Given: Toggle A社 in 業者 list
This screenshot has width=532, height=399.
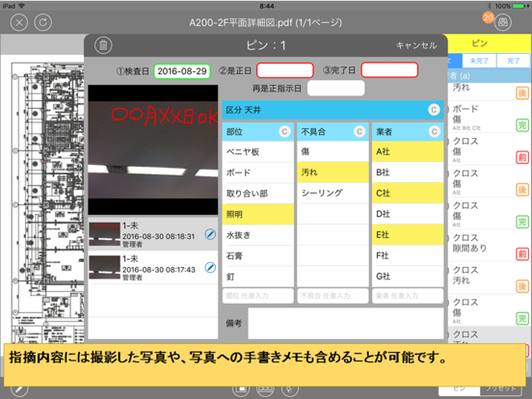Looking at the screenshot, I should (408, 151).
